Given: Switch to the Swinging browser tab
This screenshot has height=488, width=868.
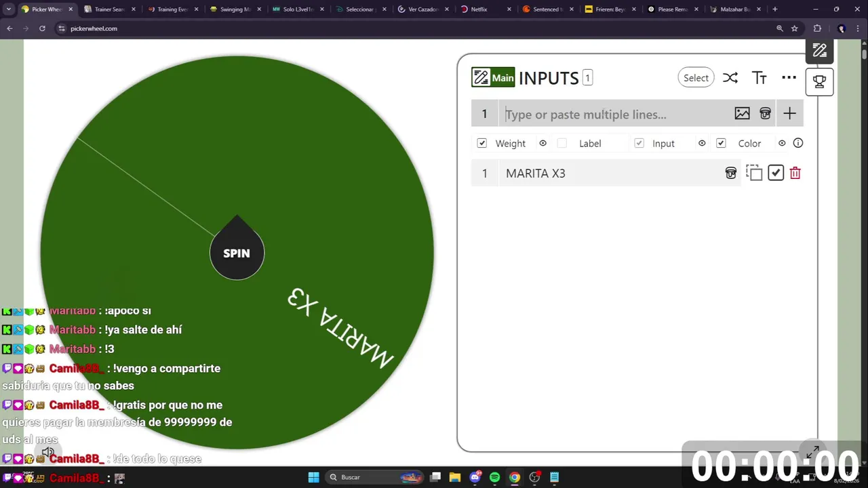Looking at the screenshot, I should [x=234, y=9].
